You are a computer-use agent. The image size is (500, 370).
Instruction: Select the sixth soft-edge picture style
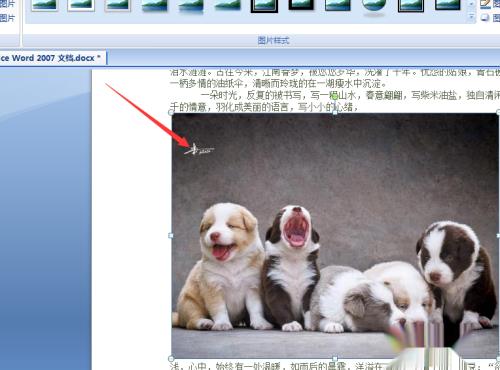[228, 5]
